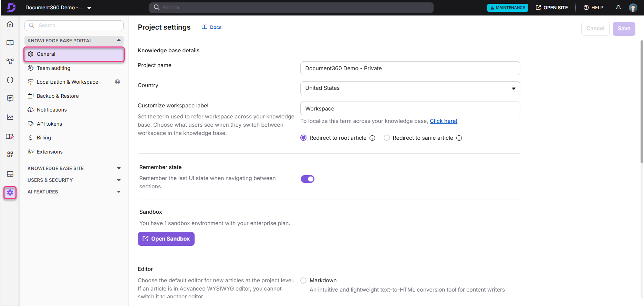Select the Markdown editor radio button

pyautogui.click(x=303, y=281)
